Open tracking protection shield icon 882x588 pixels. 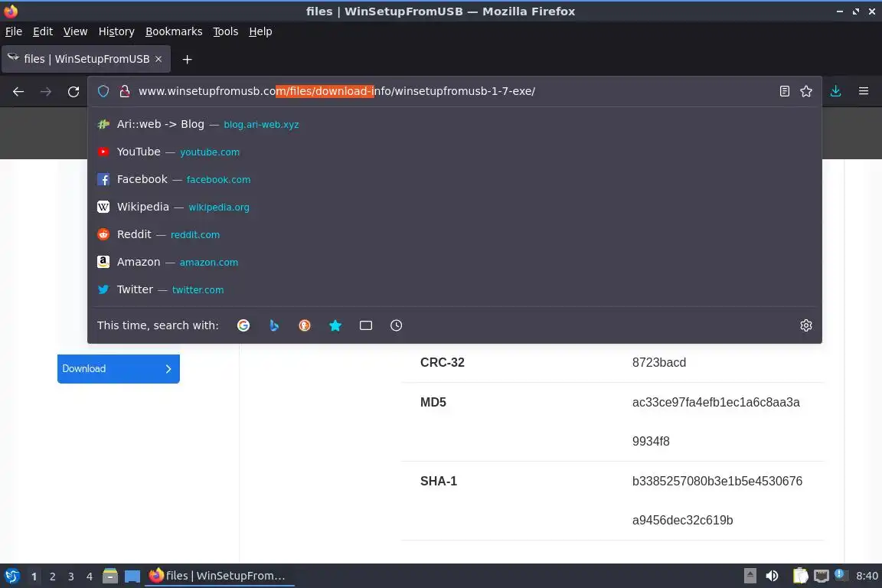pyautogui.click(x=103, y=91)
